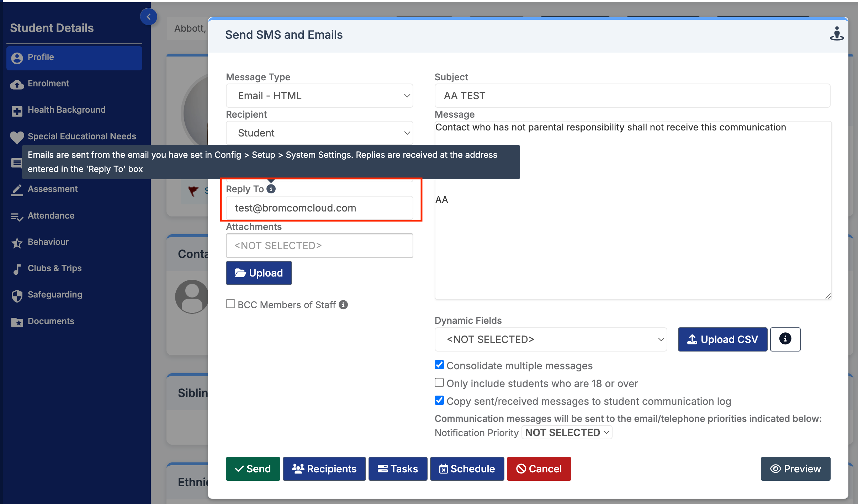Screen dimensions: 858x504
Task: Click inside the Message text area
Action: pyautogui.click(x=633, y=210)
